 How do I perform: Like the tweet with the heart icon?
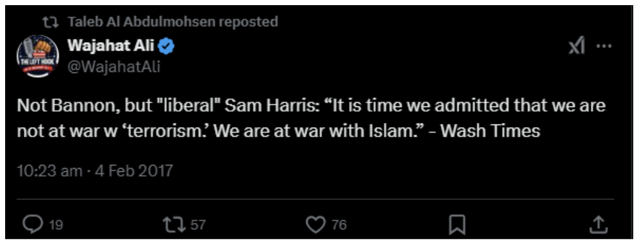click(x=316, y=224)
